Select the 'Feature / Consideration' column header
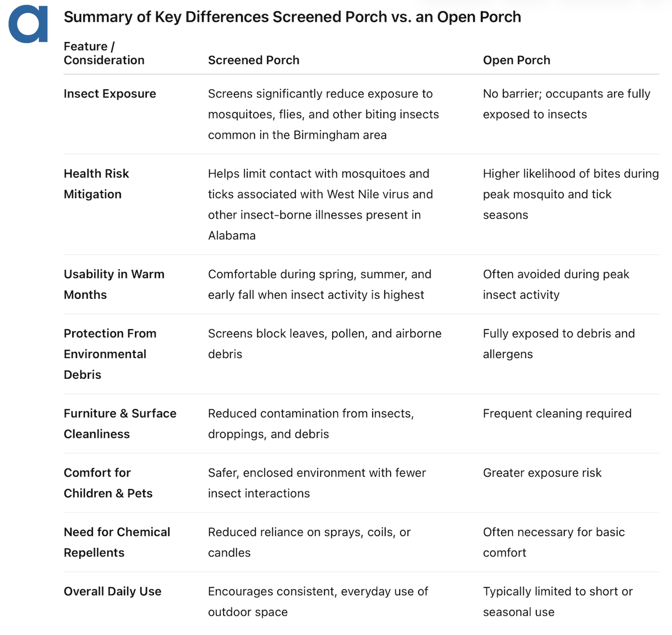 (x=104, y=53)
